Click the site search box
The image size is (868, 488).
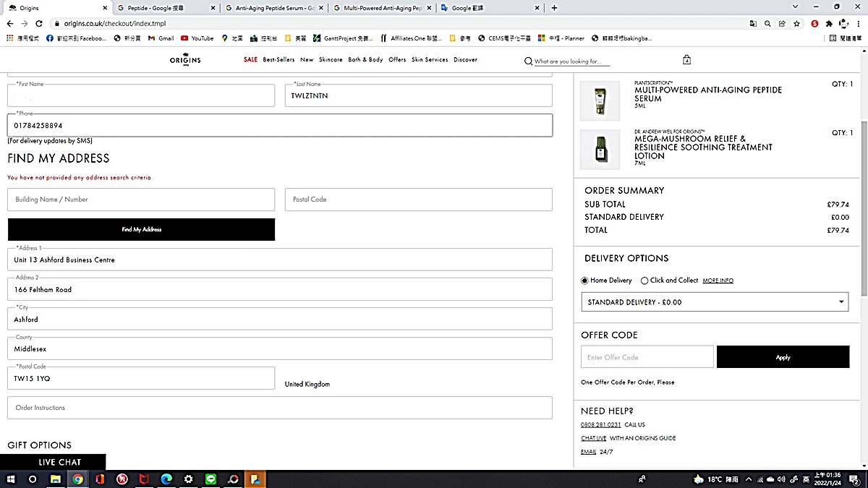572,61
